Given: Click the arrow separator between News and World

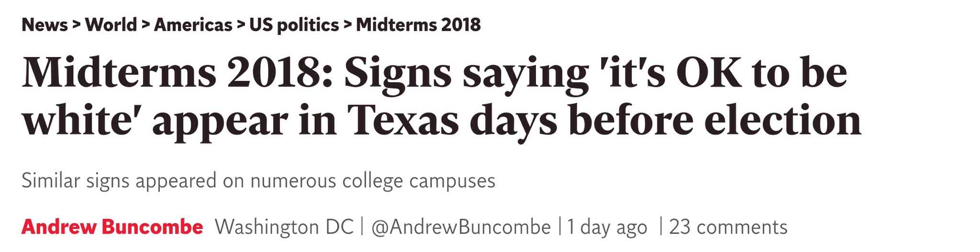Looking at the screenshot, I should (x=77, y=24).
